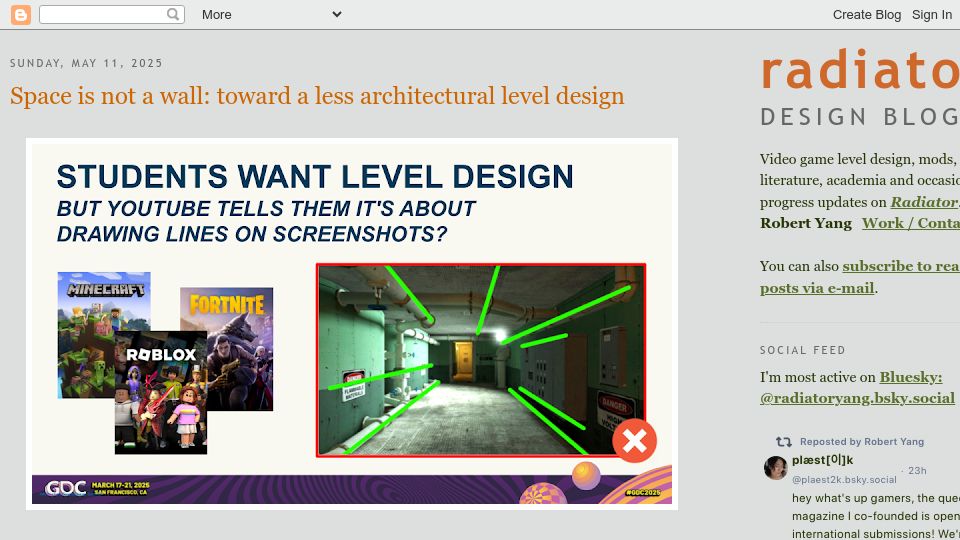The height and width of the screenshot is (540, 960).
Task: Click plæst[0|]k profile avatar
Action: [775, 468]
